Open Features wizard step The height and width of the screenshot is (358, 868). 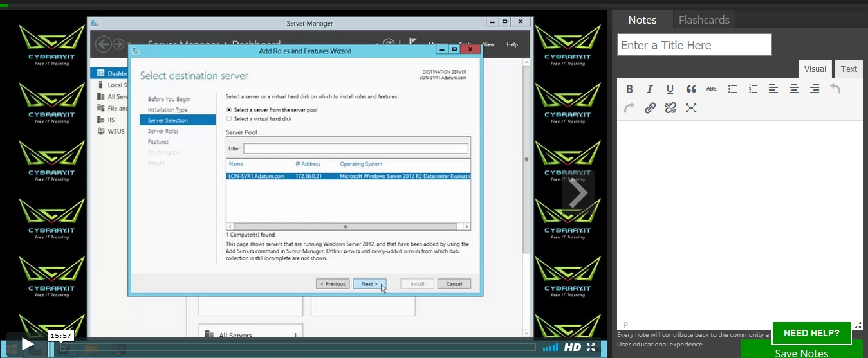158,141
